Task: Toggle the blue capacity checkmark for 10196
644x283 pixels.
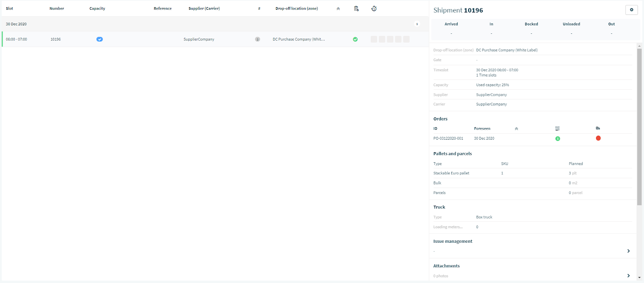Action: tap(99, 39)
